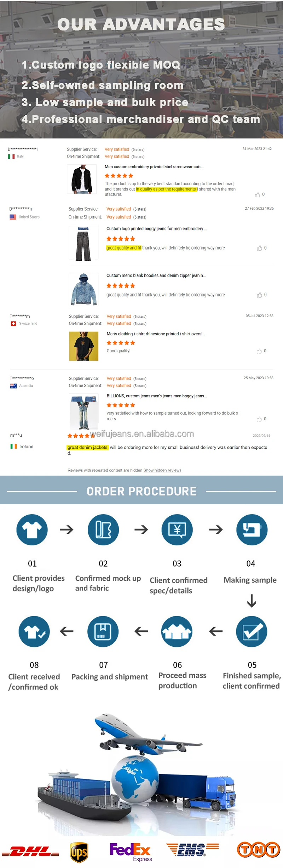
Task: Click the checkmark box icon for step 05
Action: [x=252, y=631]
